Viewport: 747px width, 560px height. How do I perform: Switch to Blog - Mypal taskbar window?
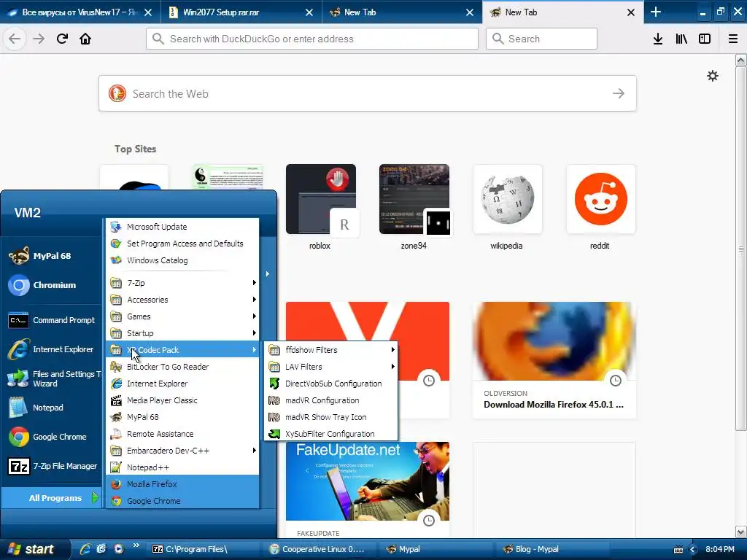(553, 549)
